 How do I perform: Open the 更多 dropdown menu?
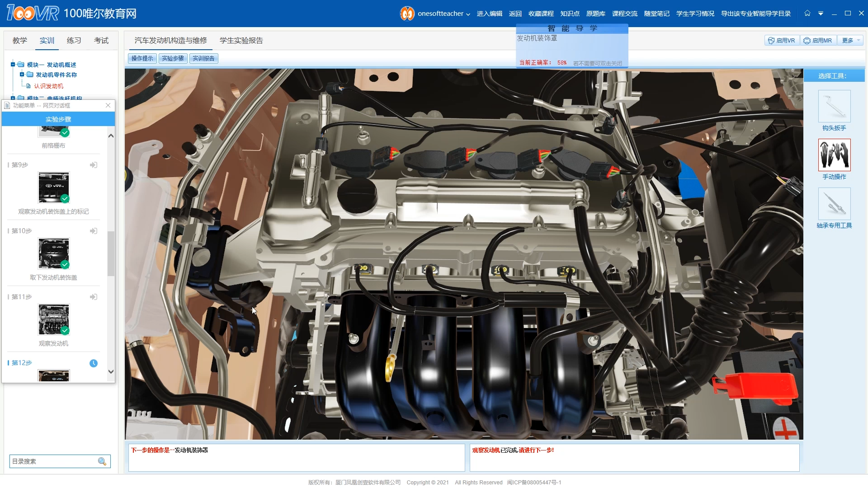(x=850, y=40)
